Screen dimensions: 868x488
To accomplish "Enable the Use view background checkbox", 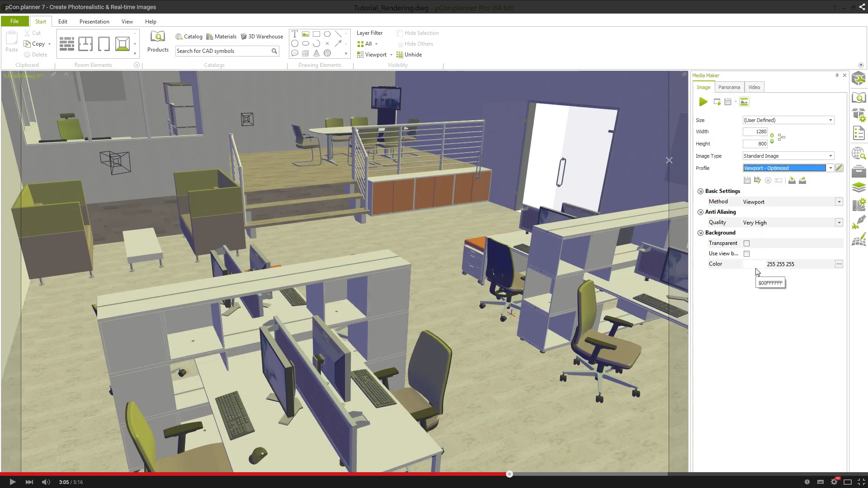I will [746, 253].
